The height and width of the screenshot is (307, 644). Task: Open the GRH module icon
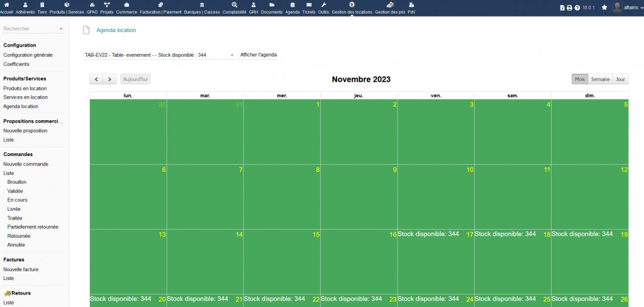pos(253,5)
